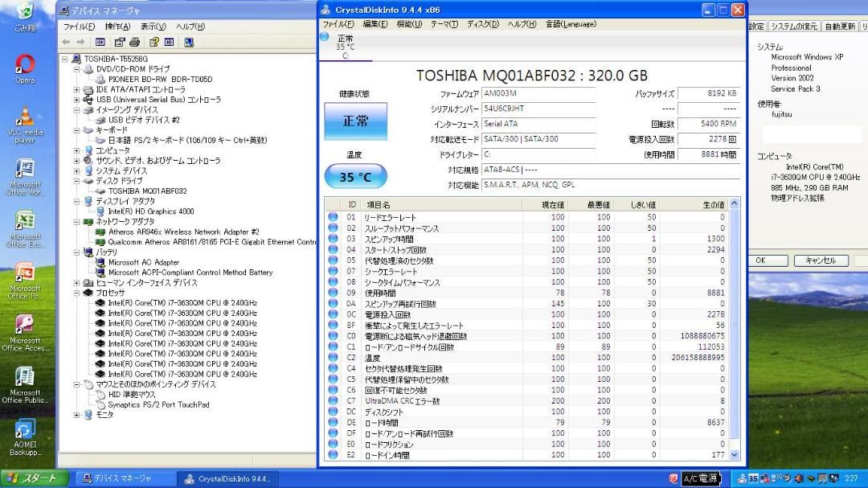Switch to Automatic Updates tab in System Properties
This screenshot has width=868, height=488.
tap(840, 27)
